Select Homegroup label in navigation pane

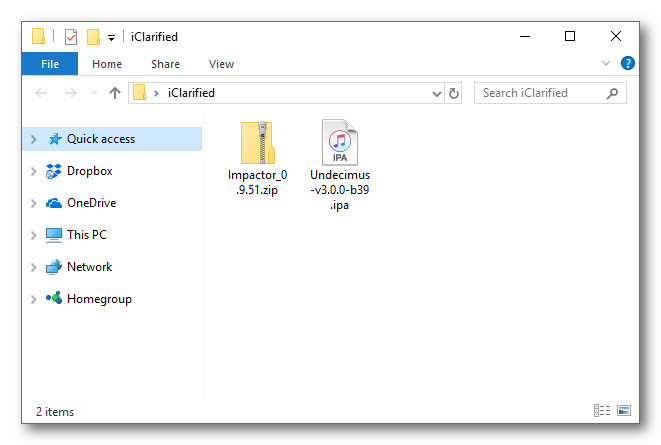pos(99,299)
